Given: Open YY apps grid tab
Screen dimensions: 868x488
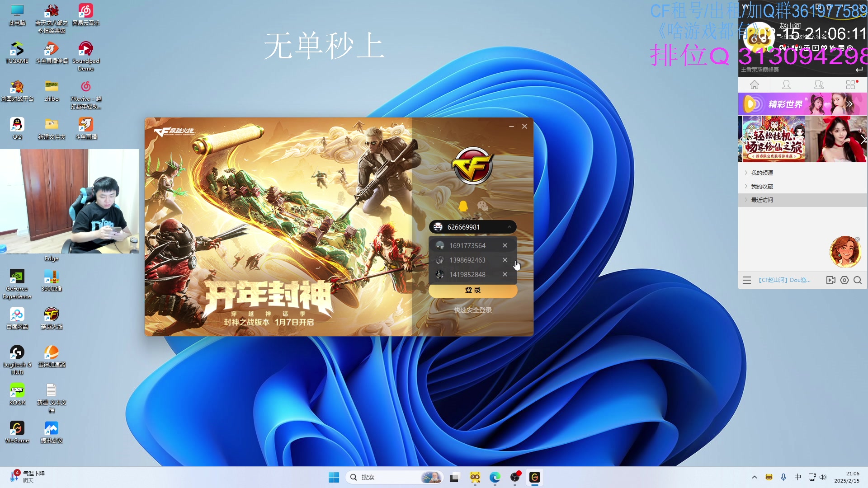Looking at the screenshot, I should click(x=851, y=84).
